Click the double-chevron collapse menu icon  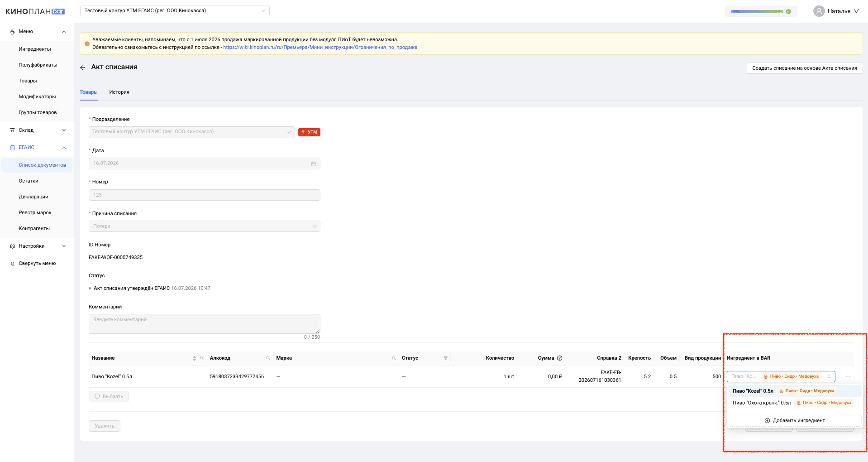(x=12, y=264)
